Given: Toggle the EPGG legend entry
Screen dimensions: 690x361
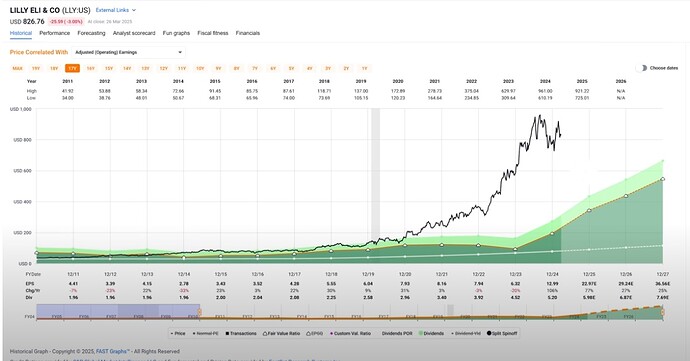Looking at the screenshot, I should (315, 333).
